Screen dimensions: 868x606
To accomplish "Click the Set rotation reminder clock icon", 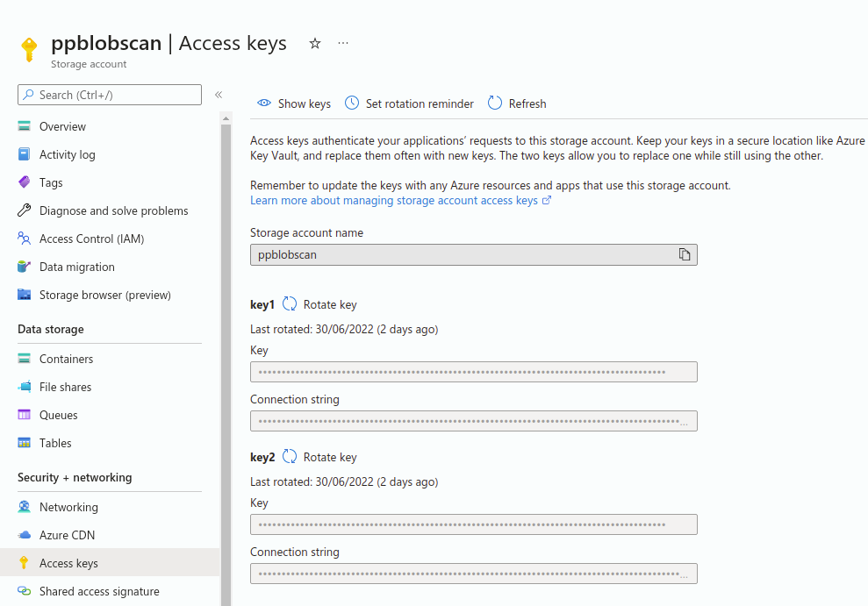I will [x=352, y=103].
